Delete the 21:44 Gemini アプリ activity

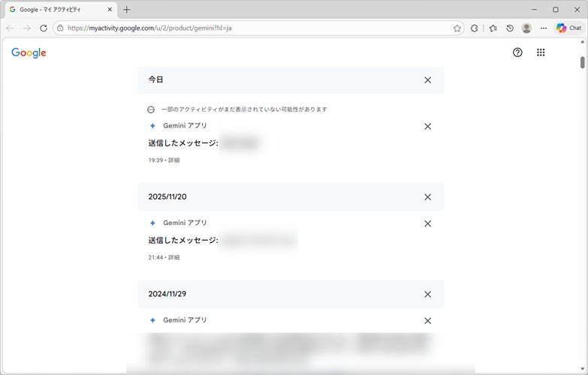427,223
